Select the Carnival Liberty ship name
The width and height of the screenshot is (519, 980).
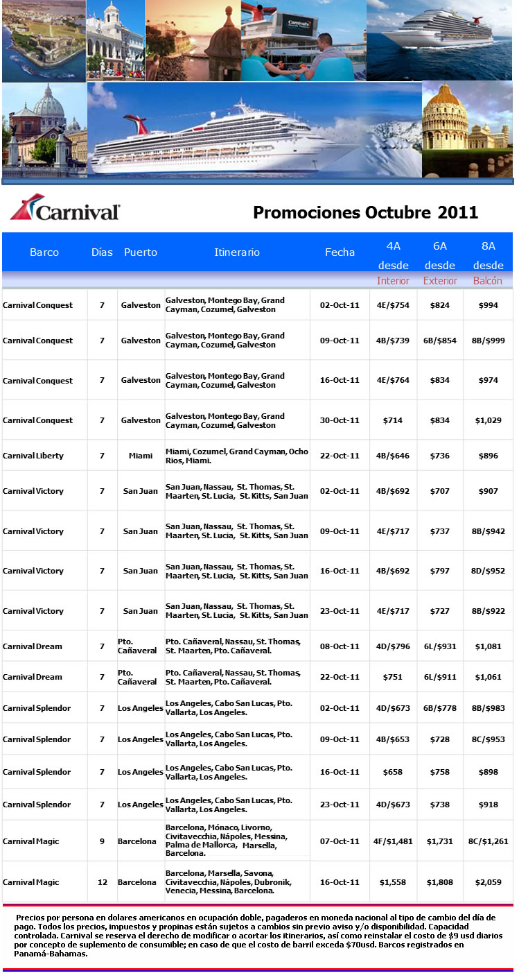33,456
